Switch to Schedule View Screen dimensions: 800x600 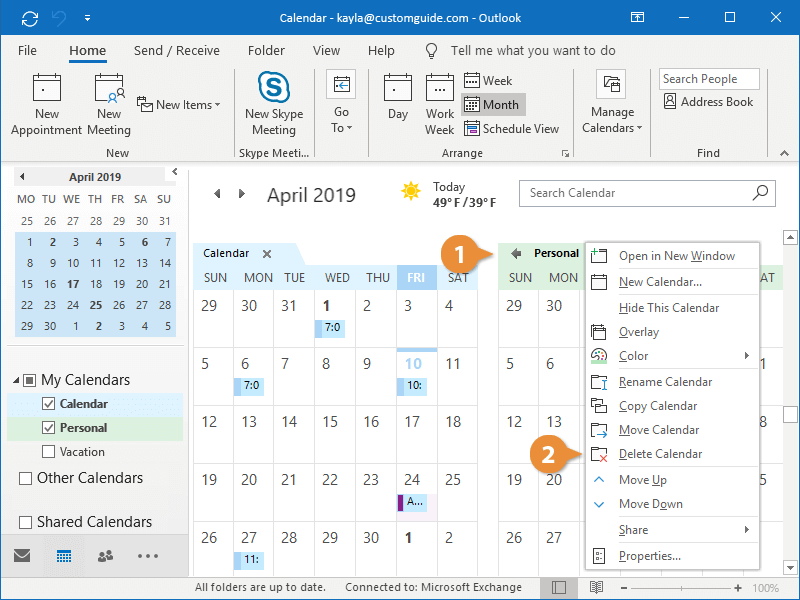click(512, 129)
